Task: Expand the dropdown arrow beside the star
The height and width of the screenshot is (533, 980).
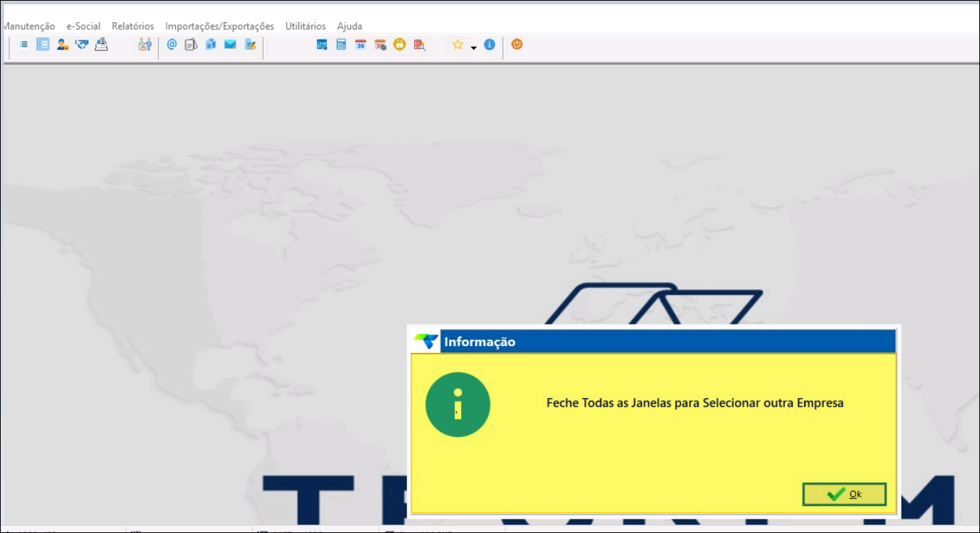Action: (x=473, y=48)
